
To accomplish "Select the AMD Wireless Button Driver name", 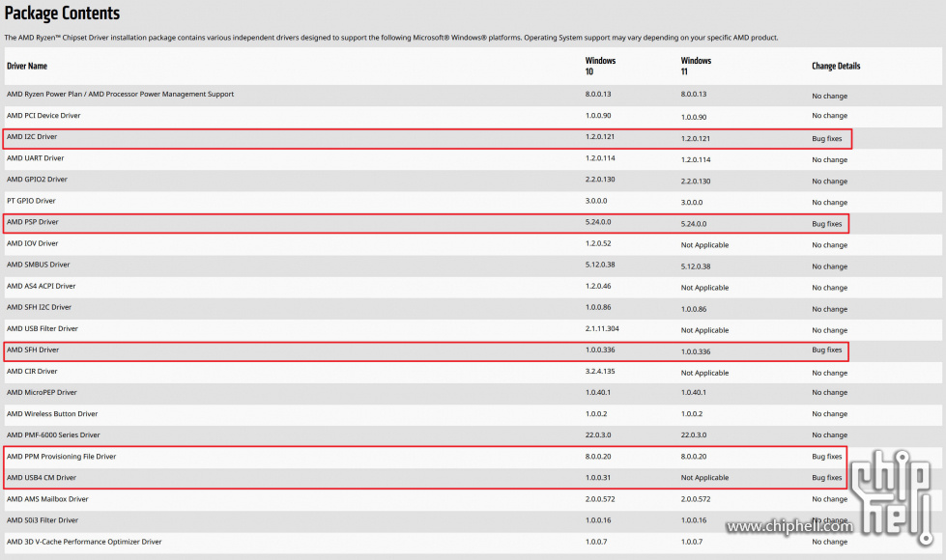I will click(x=52, y=413).
